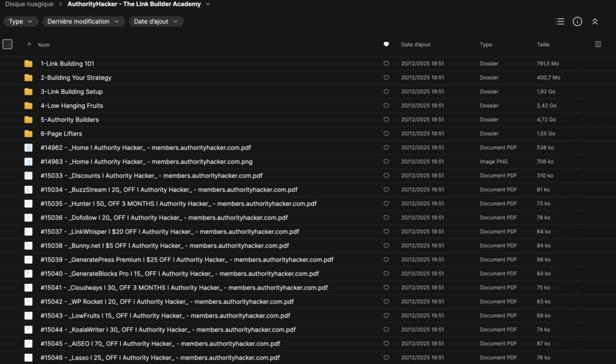The width and height of the screenshot is (616, 364).
Task: Check the select-all files checkbox
Action: pyautogui.click(x=8, y=44)
